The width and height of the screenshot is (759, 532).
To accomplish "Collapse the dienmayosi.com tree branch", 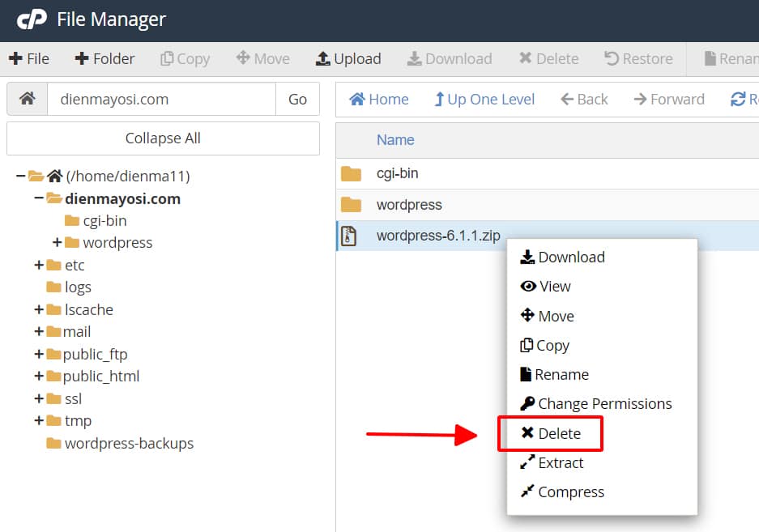I will [x=37, y=198].
